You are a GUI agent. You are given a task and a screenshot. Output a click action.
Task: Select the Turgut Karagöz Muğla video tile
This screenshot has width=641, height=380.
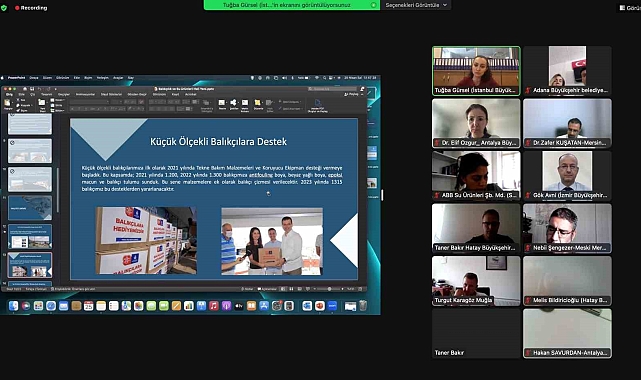[x=476, y=281]
